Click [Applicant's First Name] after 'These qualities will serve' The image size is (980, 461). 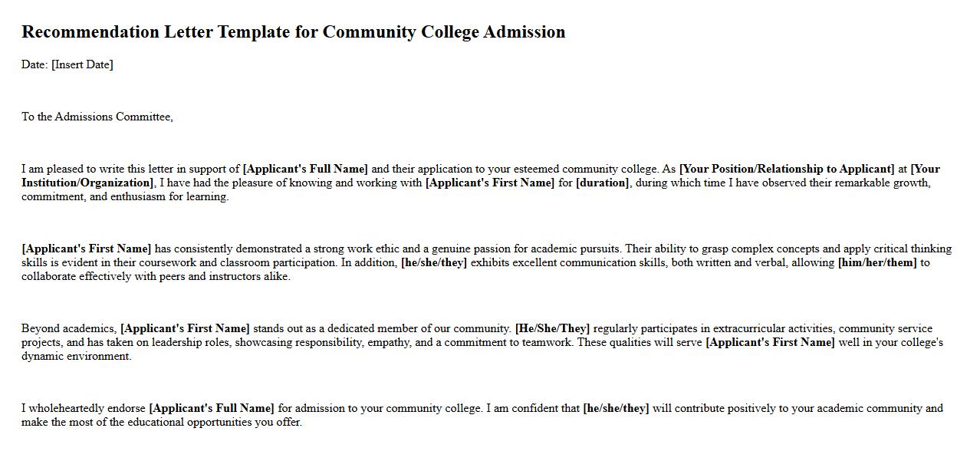tap(770, 342)
